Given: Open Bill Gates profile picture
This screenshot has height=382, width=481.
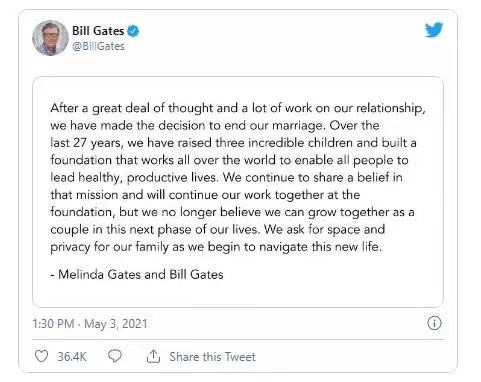Looking at the screenshot, I should [50, 38].
